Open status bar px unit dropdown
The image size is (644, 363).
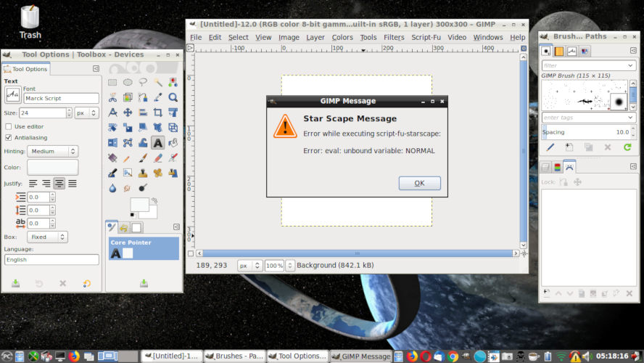[249, 266]
